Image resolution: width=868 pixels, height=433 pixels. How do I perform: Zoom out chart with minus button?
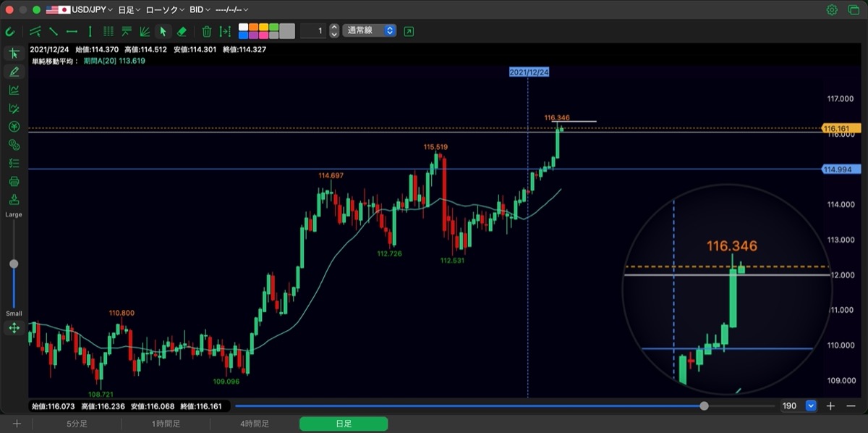point(851,406)
